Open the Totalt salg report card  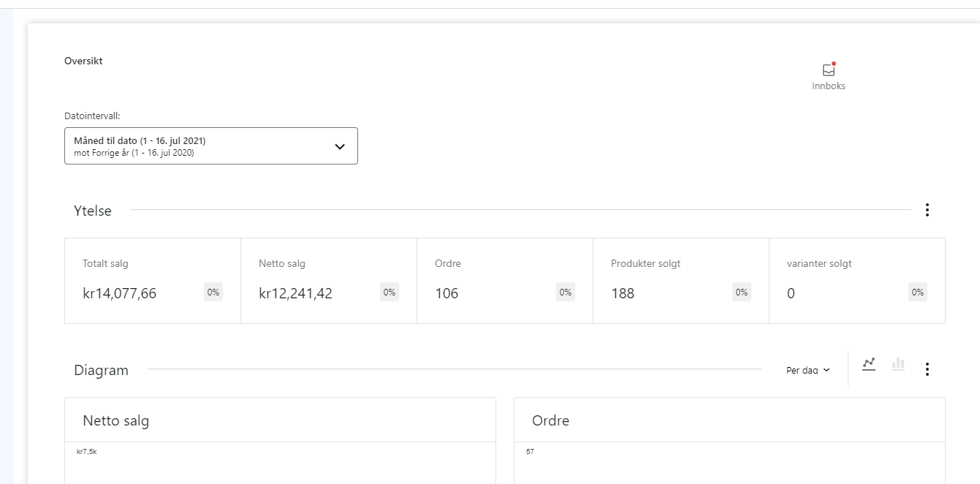pyautogui.click(x=152, y=281)
